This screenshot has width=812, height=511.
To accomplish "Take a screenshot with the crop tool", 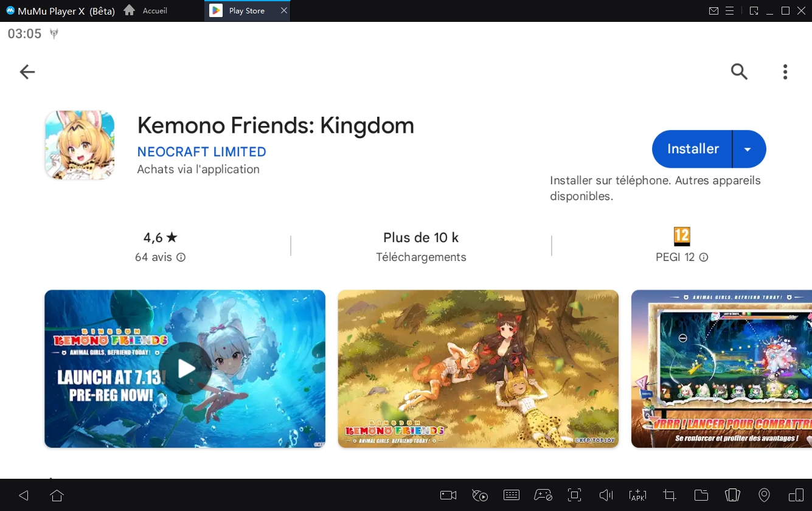I will (669, 495).
